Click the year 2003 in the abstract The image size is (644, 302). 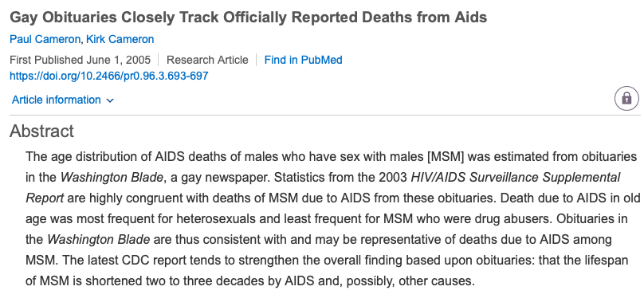point(394,178)
